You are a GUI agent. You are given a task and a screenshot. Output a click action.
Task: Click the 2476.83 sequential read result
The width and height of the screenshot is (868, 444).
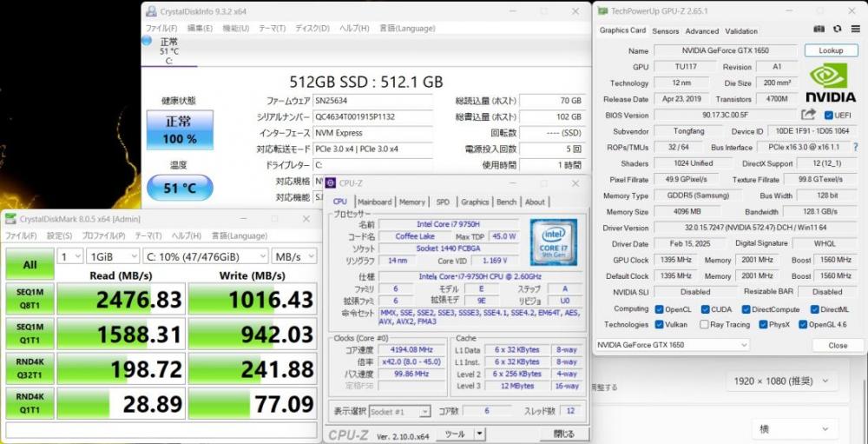(x=120, y=299)
